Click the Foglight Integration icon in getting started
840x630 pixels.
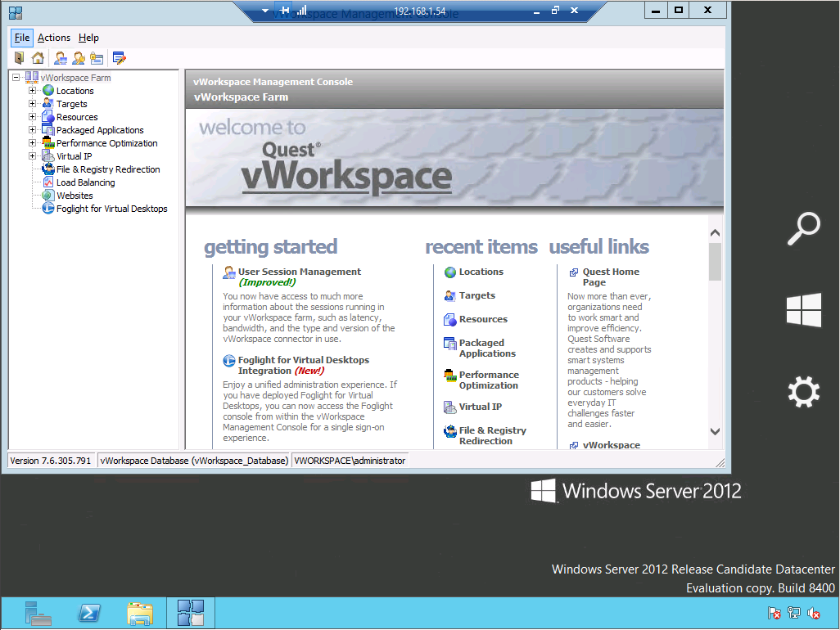pyautogui.click(x=229, y=361)
